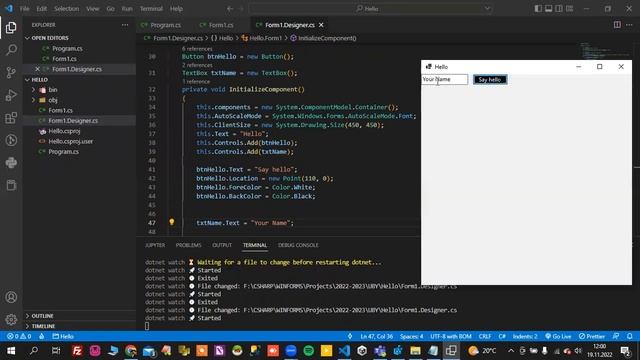Open the Search view in activity bar
640x360 pixels.
11,50
